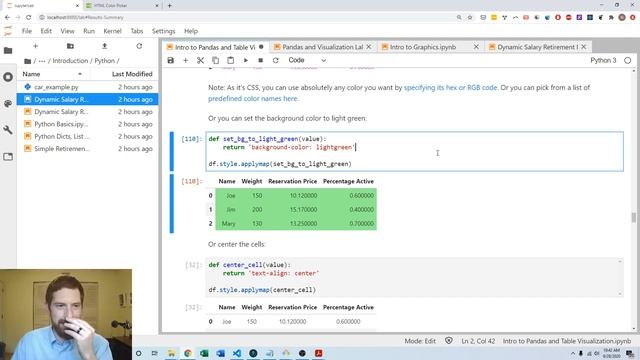Go to root folder breadcrumb icon

click(27, 61)
